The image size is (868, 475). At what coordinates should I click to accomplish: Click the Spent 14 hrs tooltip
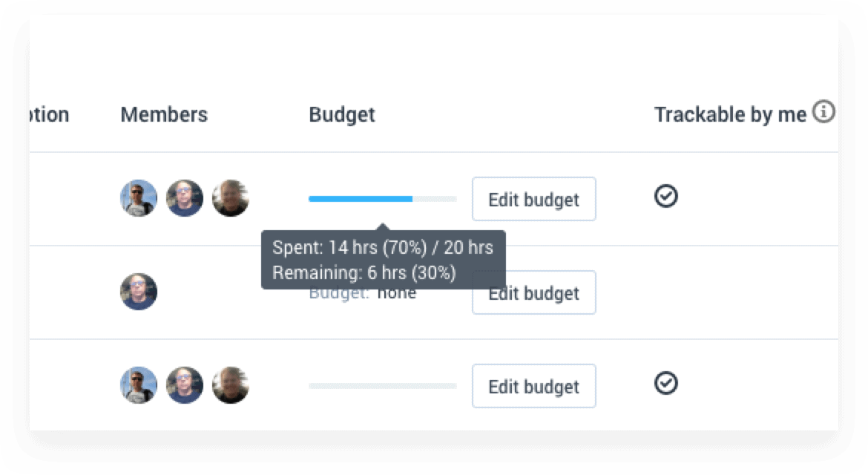(x=383, y=260)
